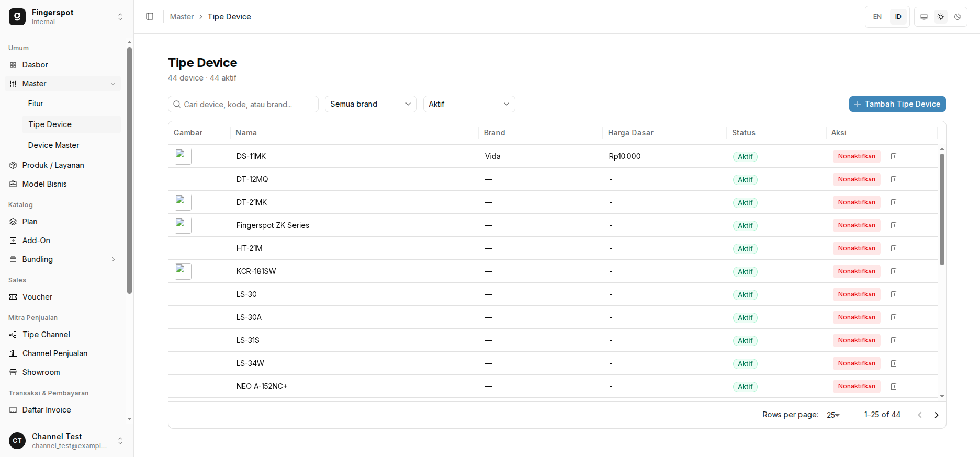Open DS-11MK image thumbnail
Image resolution: width=980 pixels, height=458 pixels.
click(x=183, y=156)
